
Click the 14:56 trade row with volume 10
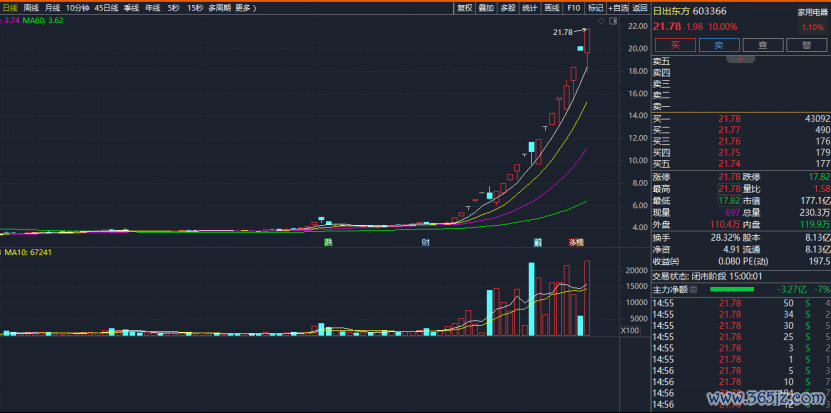[x=741, y=382]
